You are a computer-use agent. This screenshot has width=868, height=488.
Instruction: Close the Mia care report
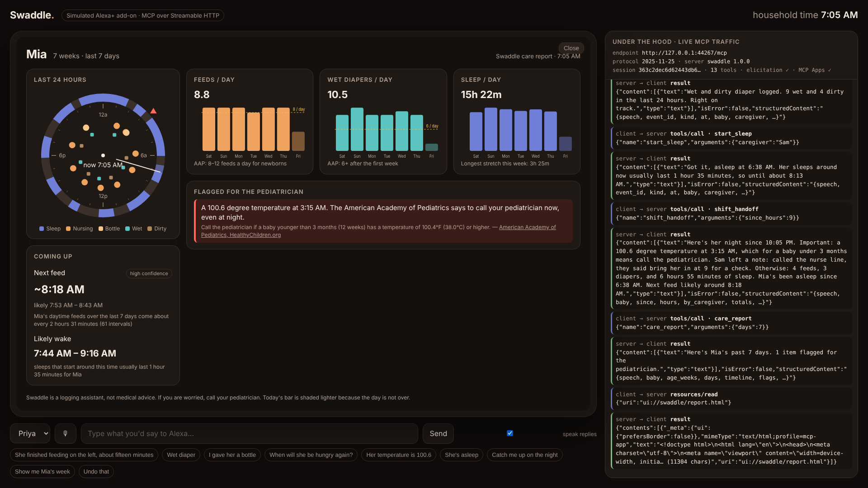point(571,48)
